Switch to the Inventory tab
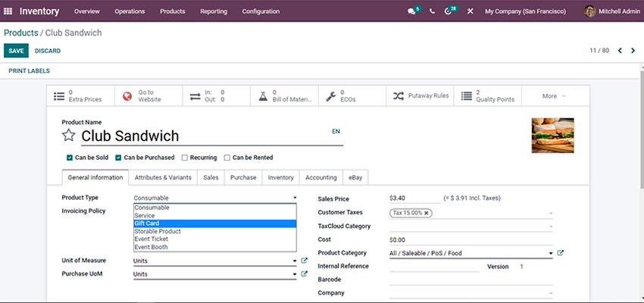The height and width of the screenshot is (303, 644). pos(281,178)
